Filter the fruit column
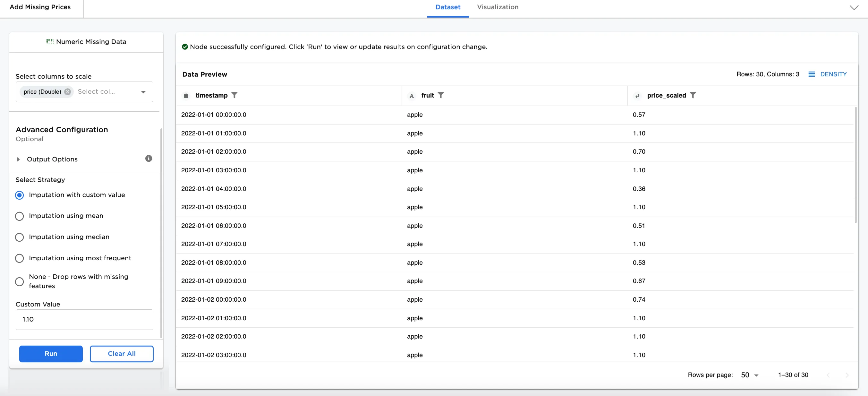The height and width of the screenshot is (396, 868). (x=441, y=95)
